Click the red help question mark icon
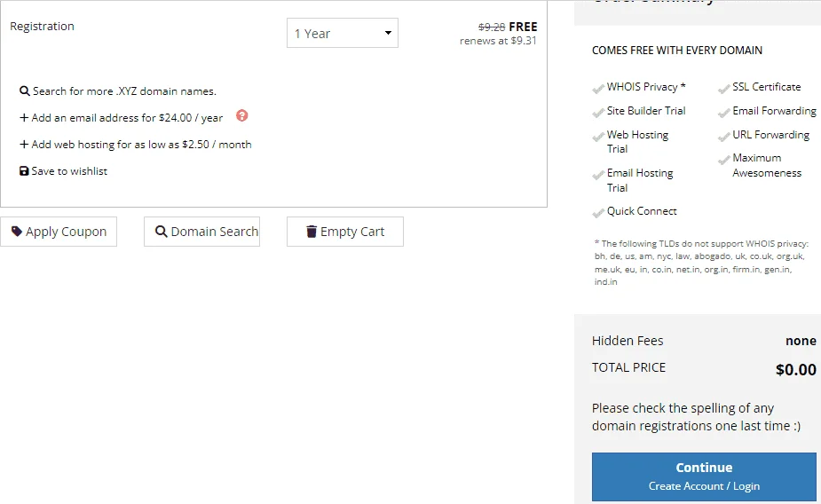Viewport: 821px width, 504px height. (242, 115)
